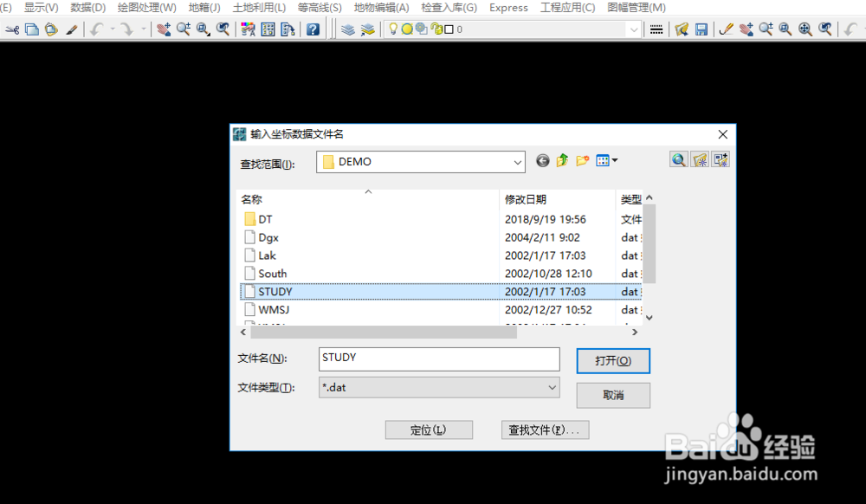Click the file list vertical scrollbar
Image resolution: width=866 pixels, height=504 pixels.
point(649,243)
